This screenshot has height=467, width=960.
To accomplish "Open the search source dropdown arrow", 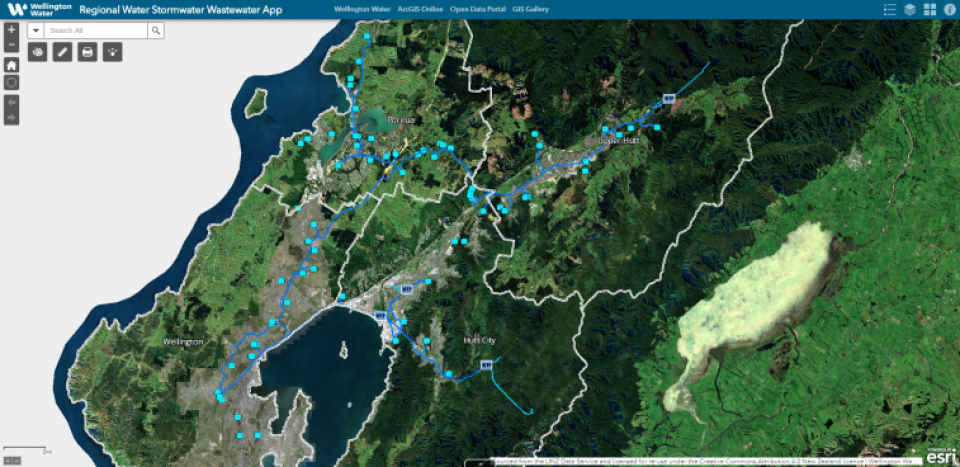I will [36, 31].
